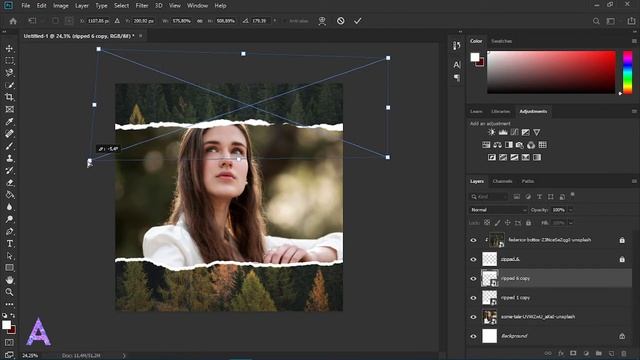Delete layer using trash icon
The height and width of the screenshot is (360, 640).
pyautogui.click(x=623, y=353)
